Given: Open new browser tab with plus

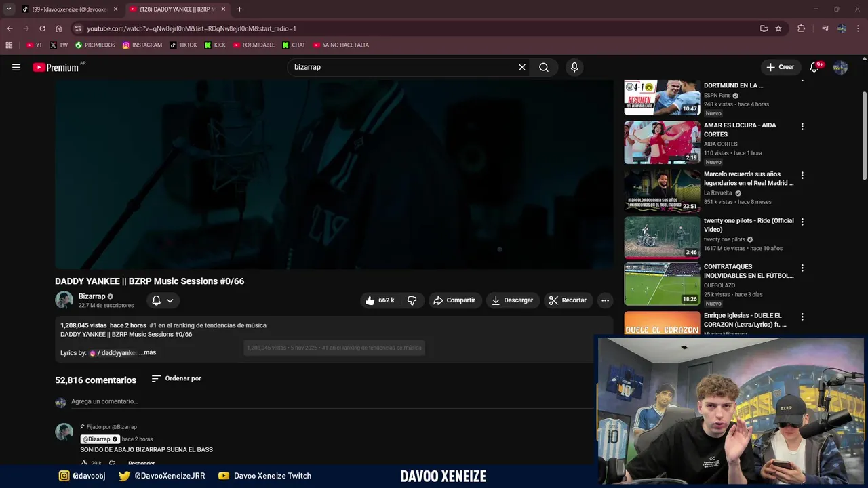Looking at the screenshot, I should [239, 9].
